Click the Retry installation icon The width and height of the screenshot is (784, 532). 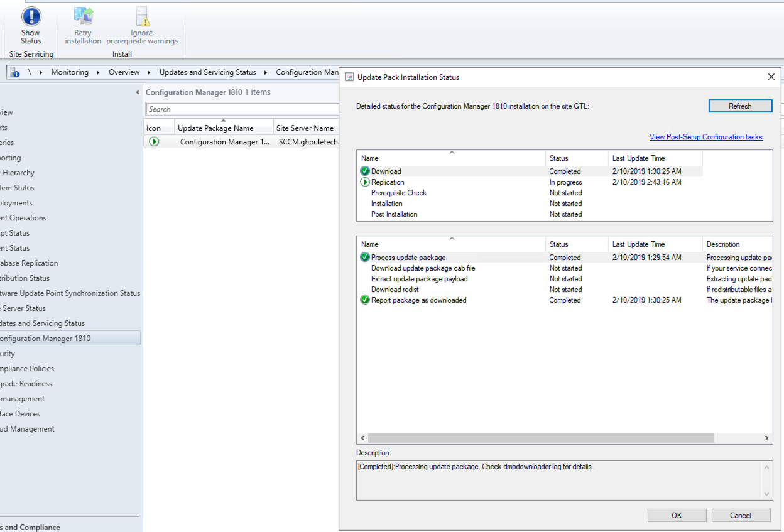(82, 17)
